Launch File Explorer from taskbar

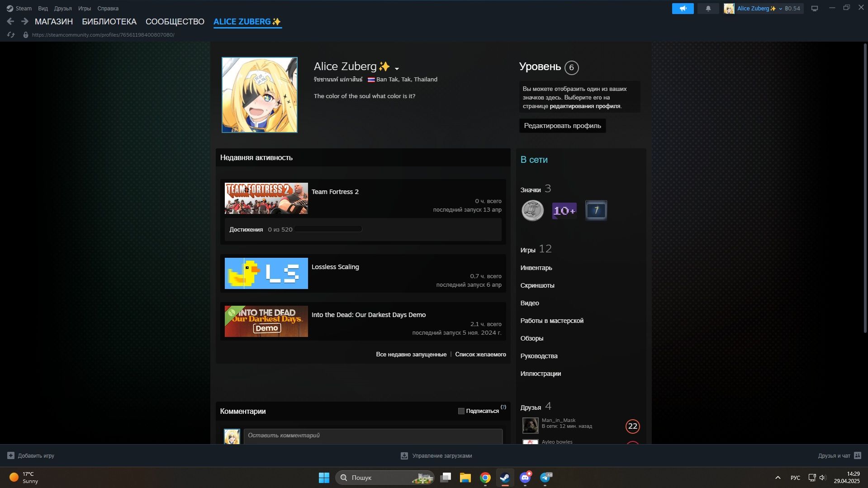point(465,478)
